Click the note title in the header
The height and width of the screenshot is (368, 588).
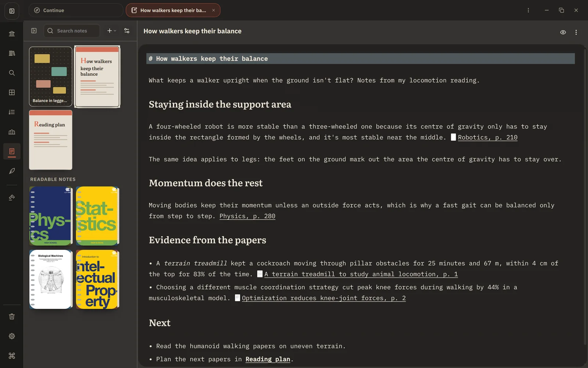[193, 31]
